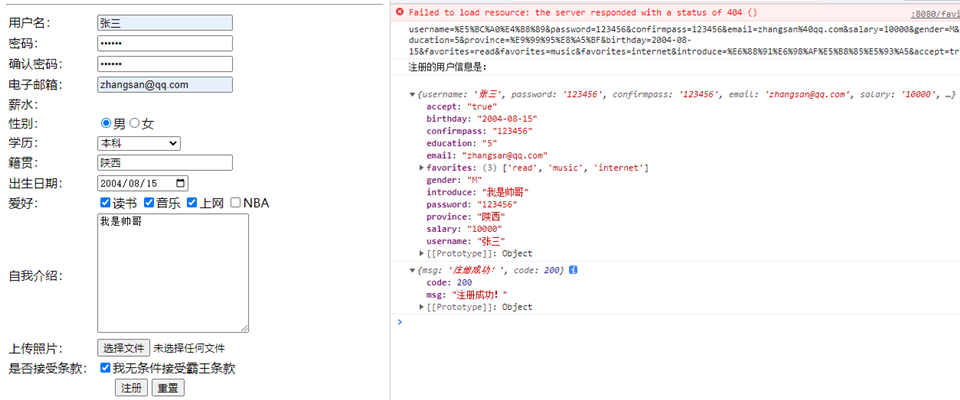Click the 电子邮箱 email input field

coord(165,85)
